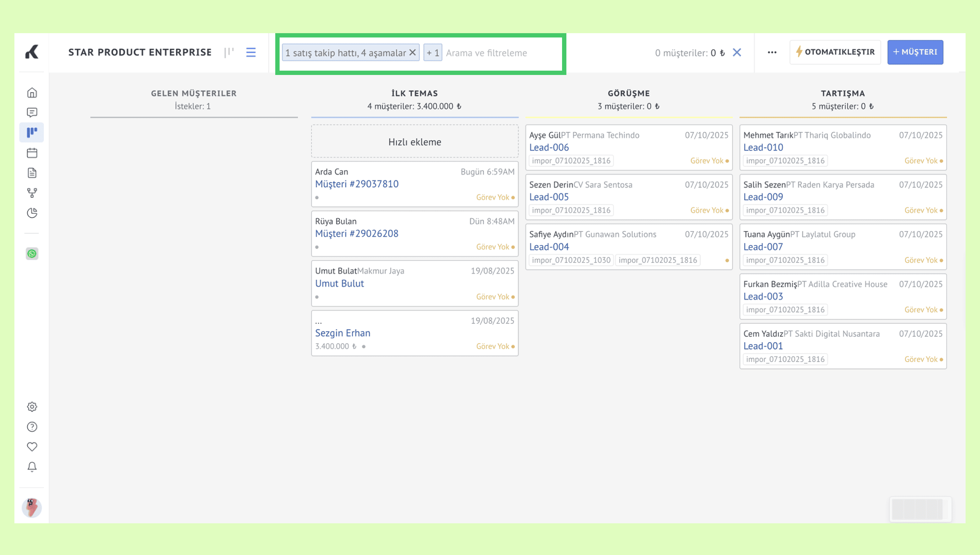This screenshot has height=555, width=980.
Task: Click the WhatsApp integration icon
Action: tap(32, 253)
